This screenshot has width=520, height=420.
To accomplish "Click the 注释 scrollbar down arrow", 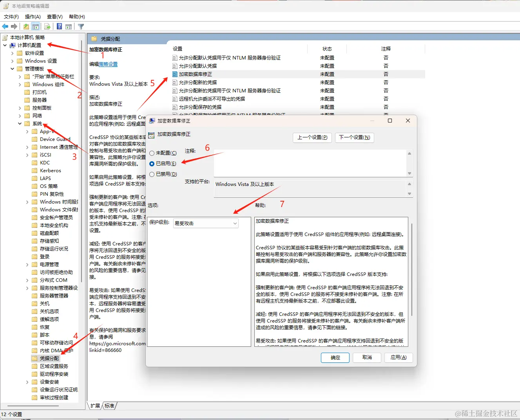I will coord(409,173).
